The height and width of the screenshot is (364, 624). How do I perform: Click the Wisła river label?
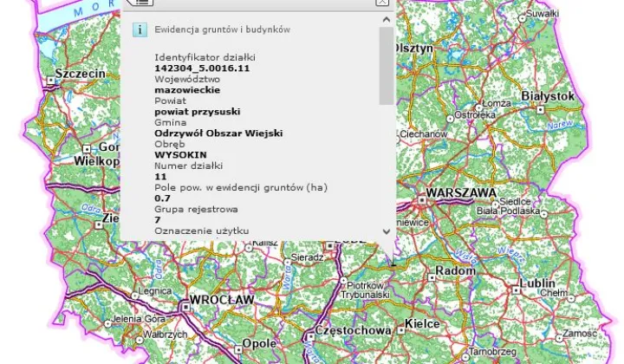point(465,257)
